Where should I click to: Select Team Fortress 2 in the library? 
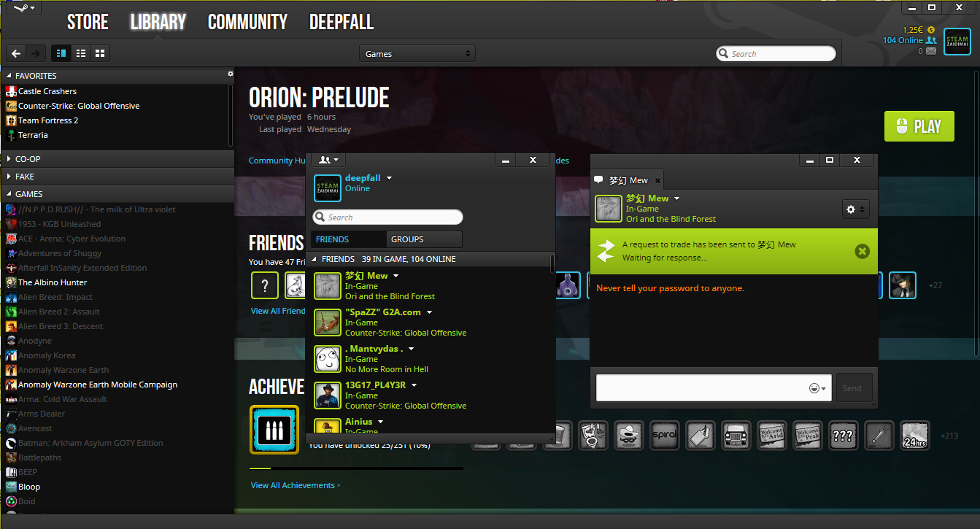coord(48,120)
